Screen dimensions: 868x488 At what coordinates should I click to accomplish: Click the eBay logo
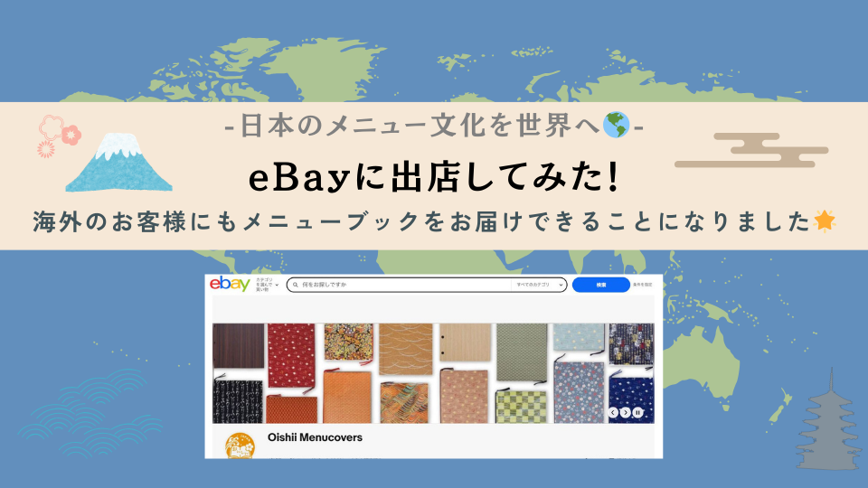coord(230,285)
